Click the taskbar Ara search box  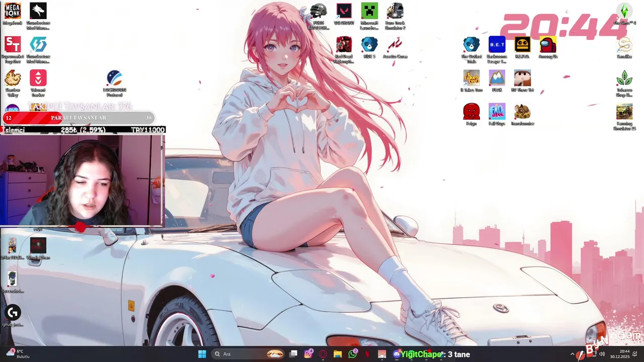pyautogui.click(x=249, y=354)
